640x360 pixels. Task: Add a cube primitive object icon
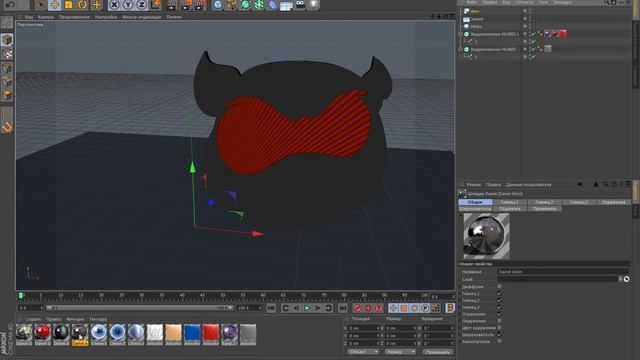[218, 5]
